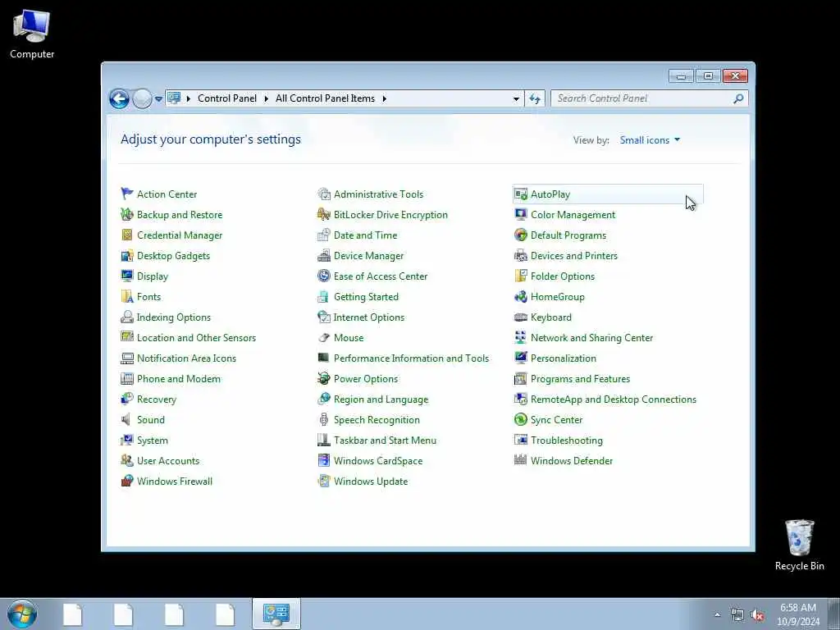
Task: Open the Mouse icon
Action: (x=323, y=337)
